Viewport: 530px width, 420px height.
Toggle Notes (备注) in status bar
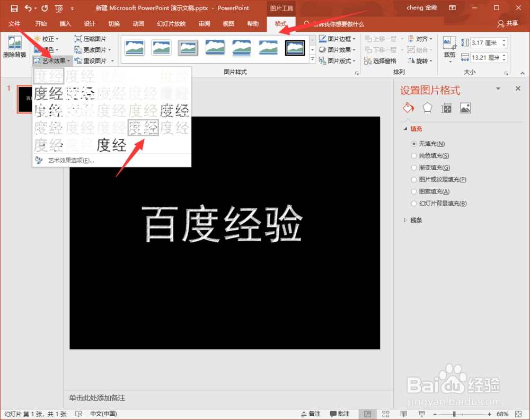tap(311, 414)
